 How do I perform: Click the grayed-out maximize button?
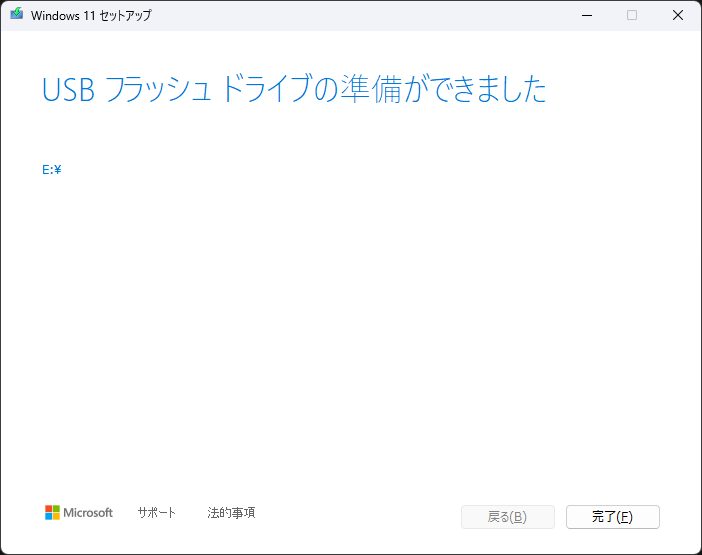[632, 15]
